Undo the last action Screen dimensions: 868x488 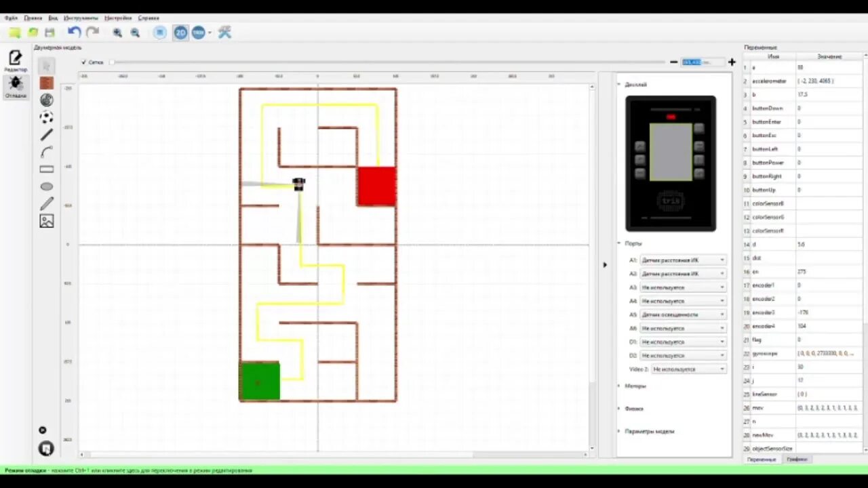tap(74, 33)
